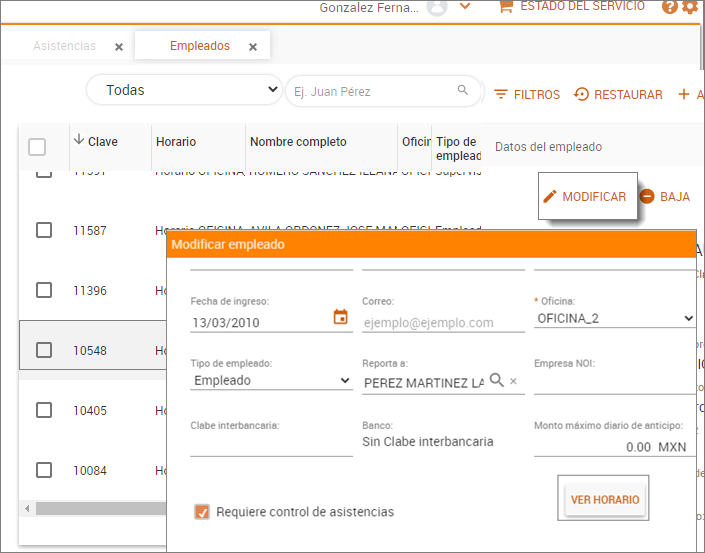The image size is (705, 553).
Task: Toggle Requiere control de asistencias checkbox
Action: (202, 512)
